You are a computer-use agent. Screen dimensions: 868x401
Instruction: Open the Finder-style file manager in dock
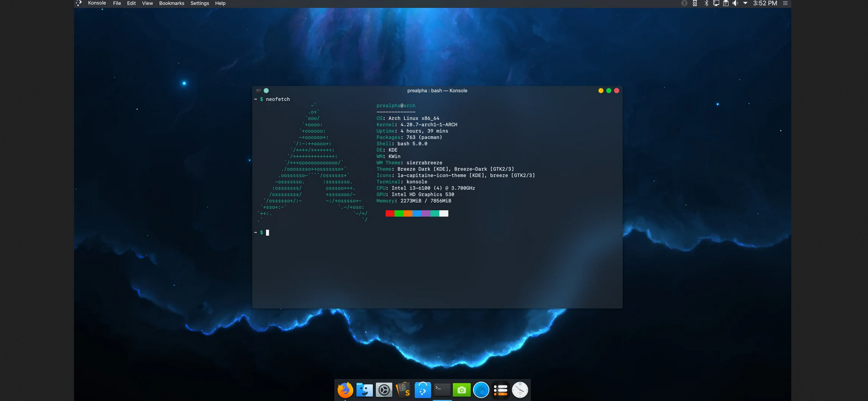click(x=364, y=390)
